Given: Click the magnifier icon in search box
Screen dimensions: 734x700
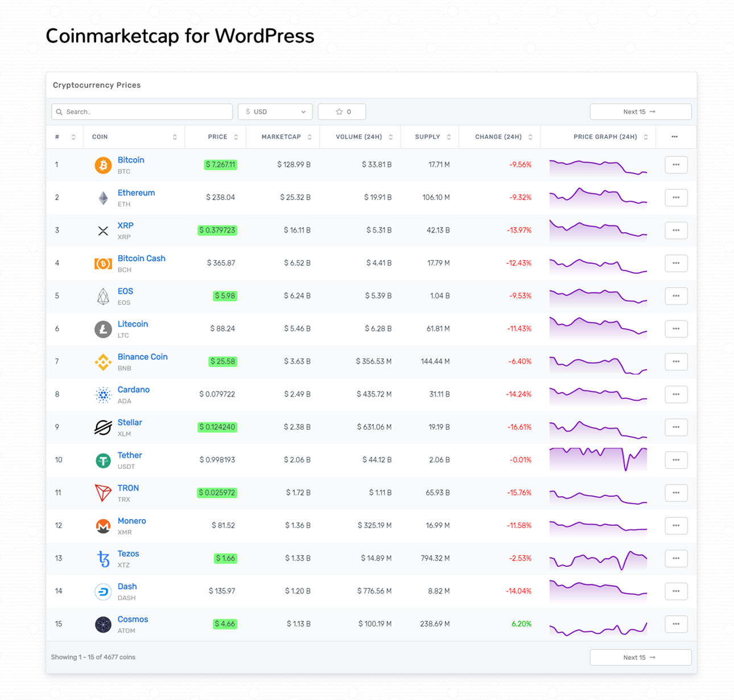Looking at the screenshot, I should (x=59, y=112).
